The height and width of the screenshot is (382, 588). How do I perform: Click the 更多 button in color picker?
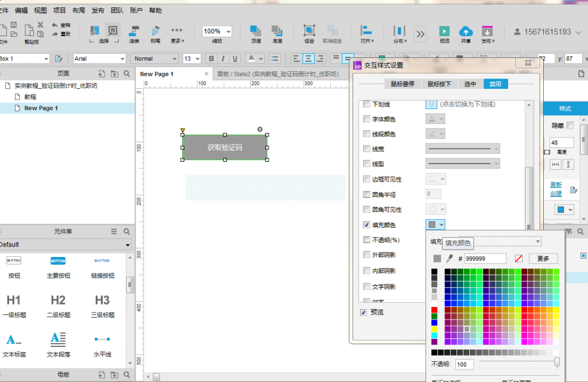coord(543,259)
